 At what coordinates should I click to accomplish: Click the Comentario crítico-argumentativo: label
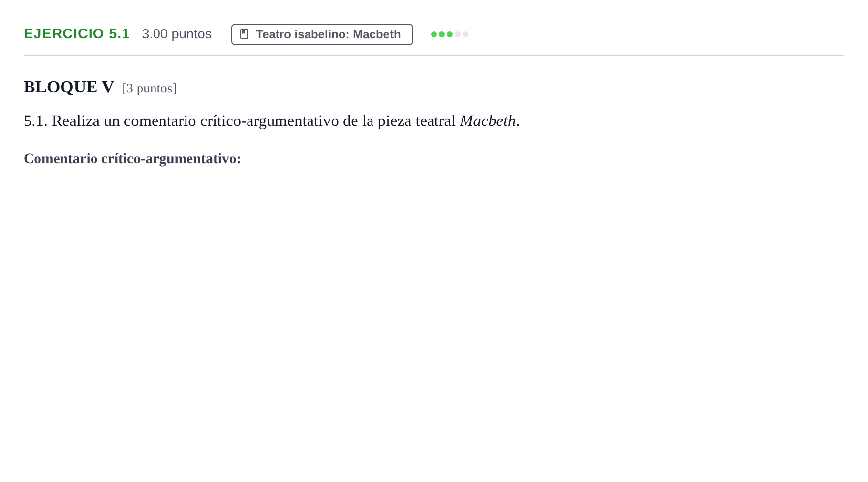tap(132, 159)
